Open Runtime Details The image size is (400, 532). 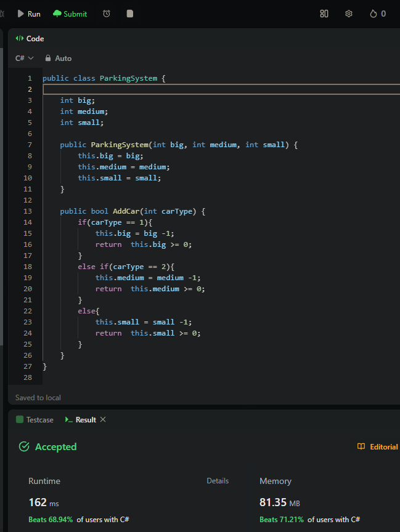[218, 481]
